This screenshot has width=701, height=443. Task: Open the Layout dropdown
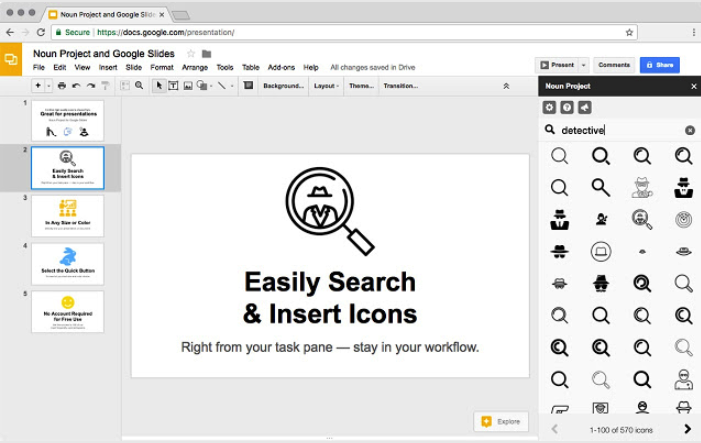(x=326, y=86)
